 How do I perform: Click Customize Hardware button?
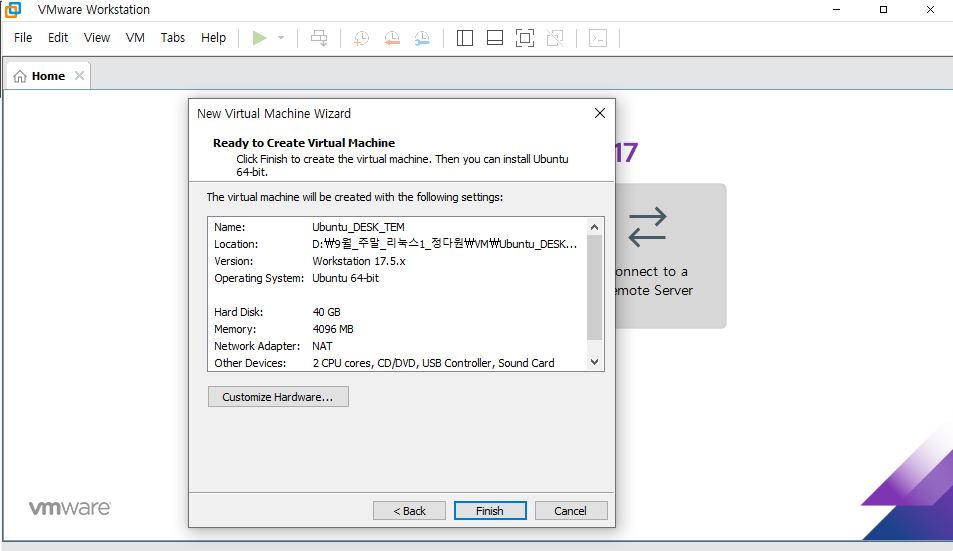278,397
